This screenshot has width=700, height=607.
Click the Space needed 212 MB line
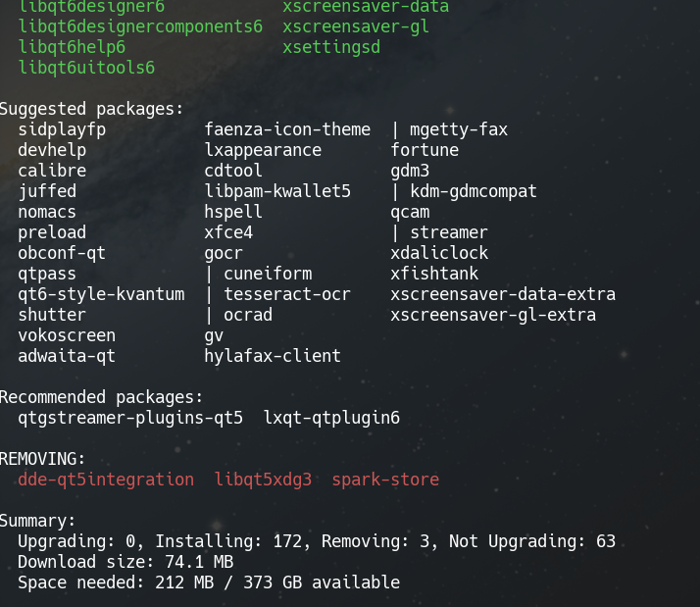[209, 582]
